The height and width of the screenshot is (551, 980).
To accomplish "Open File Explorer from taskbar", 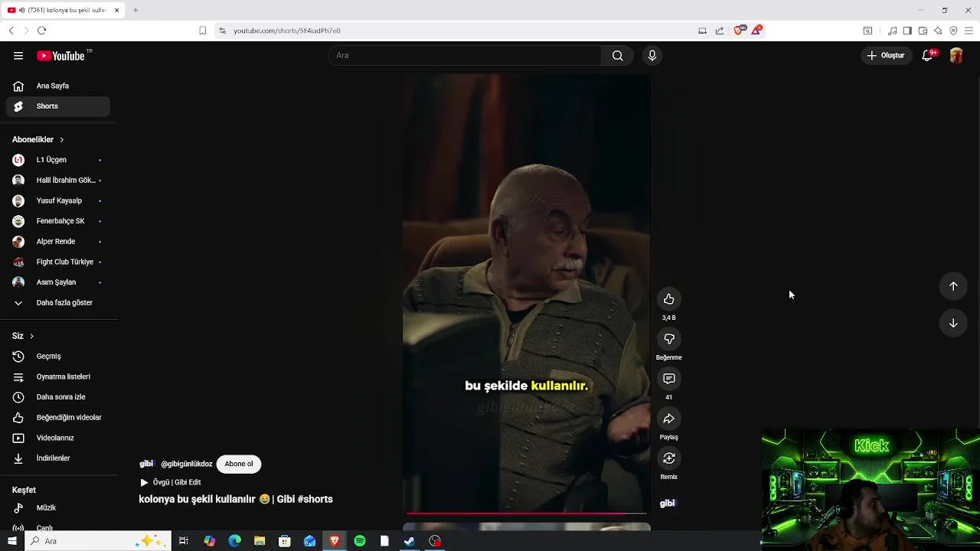I will coord(260,541).
